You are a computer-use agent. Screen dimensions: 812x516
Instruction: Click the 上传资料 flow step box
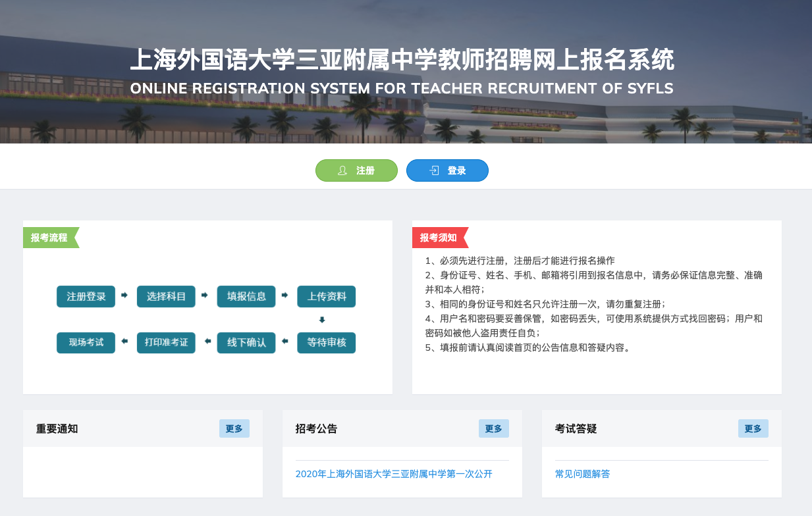tap(327, 296)
